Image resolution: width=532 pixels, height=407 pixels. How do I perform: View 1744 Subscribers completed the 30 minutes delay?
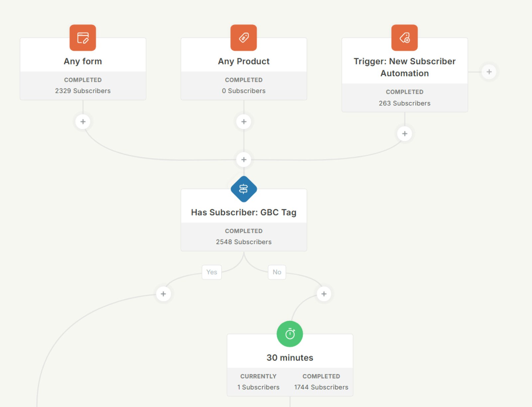321,387
